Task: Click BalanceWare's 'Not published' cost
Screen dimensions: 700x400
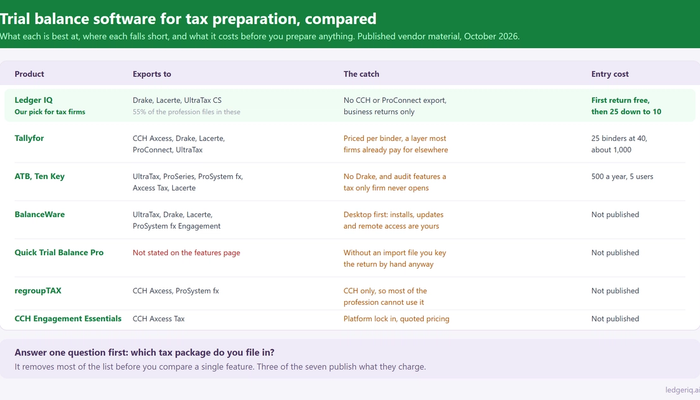Action: pos(615,214)
